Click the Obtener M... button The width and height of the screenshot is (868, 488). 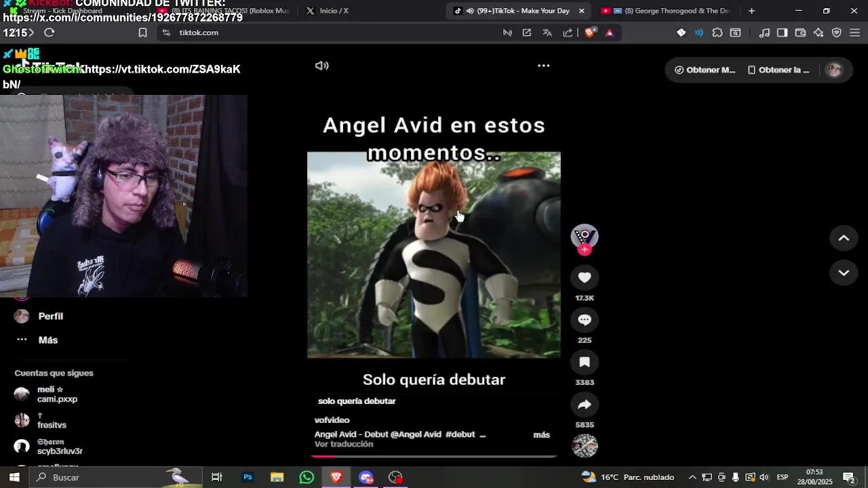705,70
